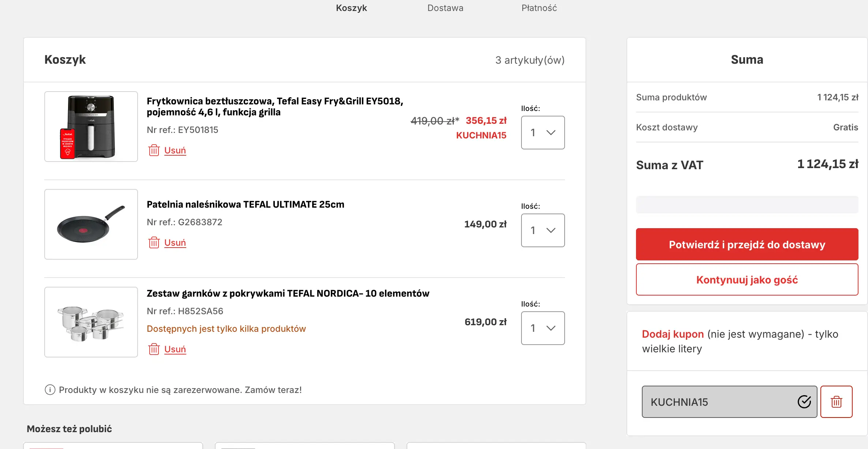Open quantity dropdown for Patelnia naleśnikowa
868x449 pixels.
tap(543, 230)
